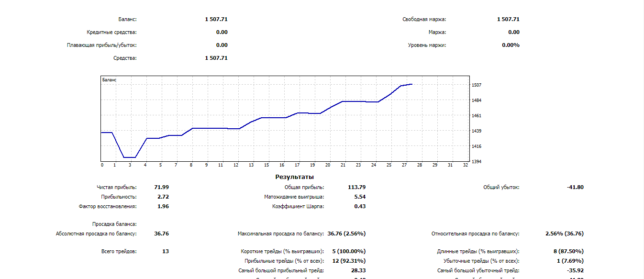644x279 pixels.
Task: Select the total trades value 13
Action: tap(166, 251)
